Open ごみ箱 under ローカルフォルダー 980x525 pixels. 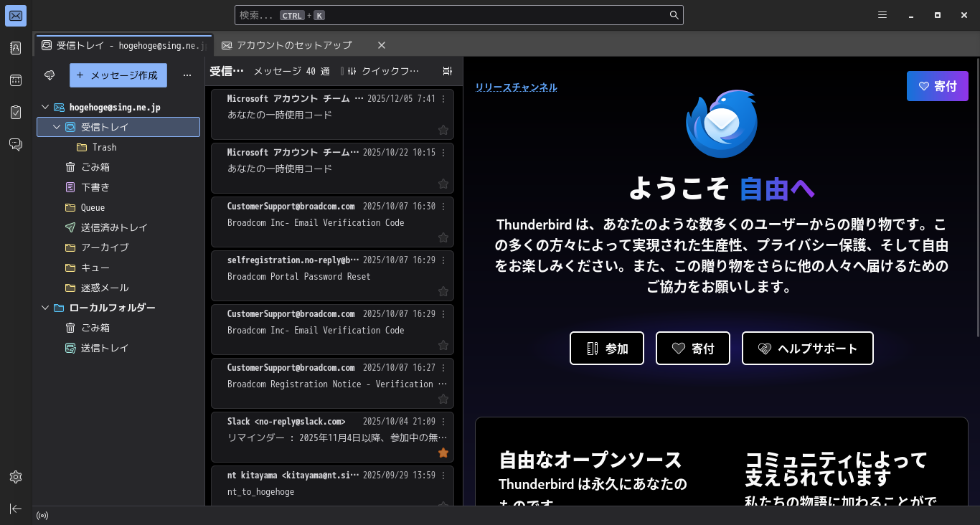click(118, 328)
